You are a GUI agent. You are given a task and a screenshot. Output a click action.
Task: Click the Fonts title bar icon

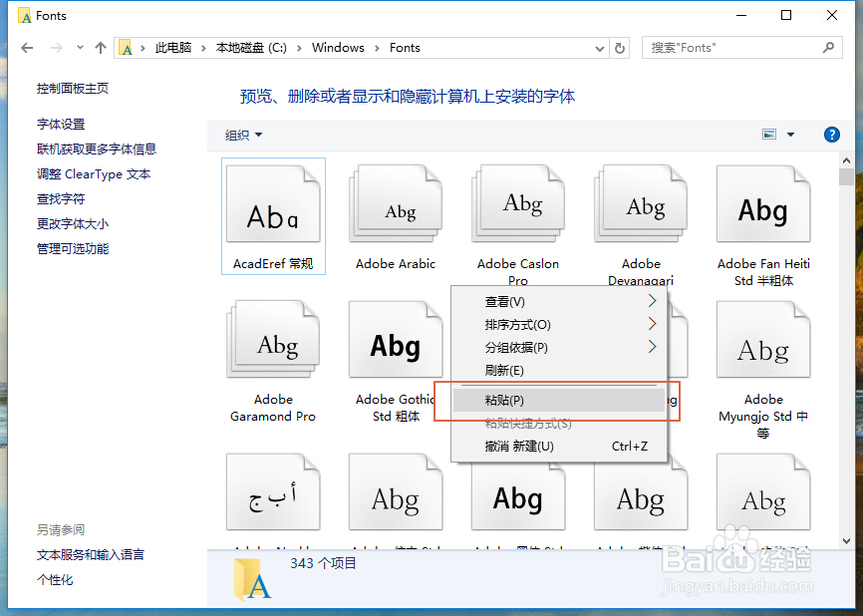tap(25, 15)
